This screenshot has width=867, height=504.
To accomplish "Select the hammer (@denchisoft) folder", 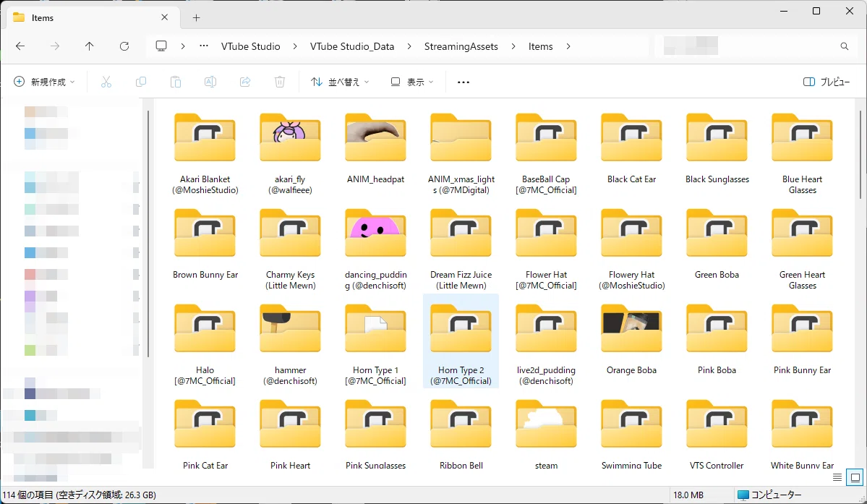I will [x=290, y=344].
